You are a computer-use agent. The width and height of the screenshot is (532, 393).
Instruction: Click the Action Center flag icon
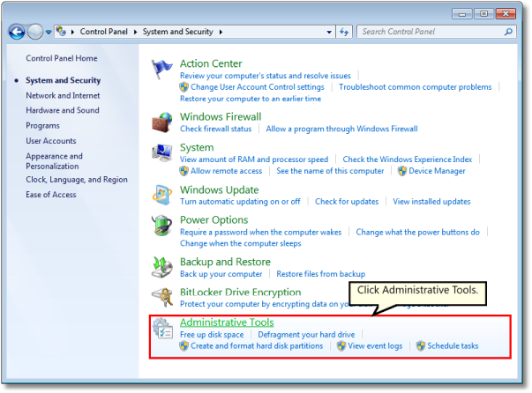pyautogui.click(x=161, y=69)
